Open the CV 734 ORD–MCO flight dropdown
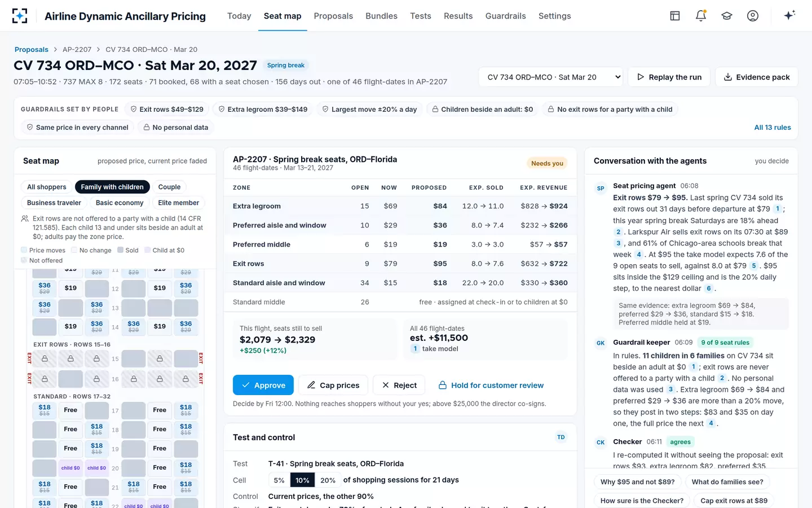This screenshot has height=508, width=812. [x=550, y=77]
